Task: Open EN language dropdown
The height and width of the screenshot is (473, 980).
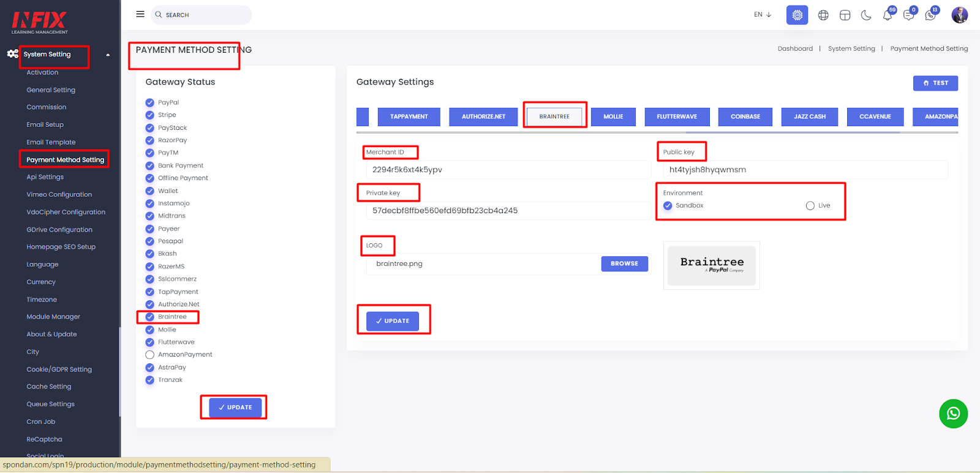Action: (763, 15)
